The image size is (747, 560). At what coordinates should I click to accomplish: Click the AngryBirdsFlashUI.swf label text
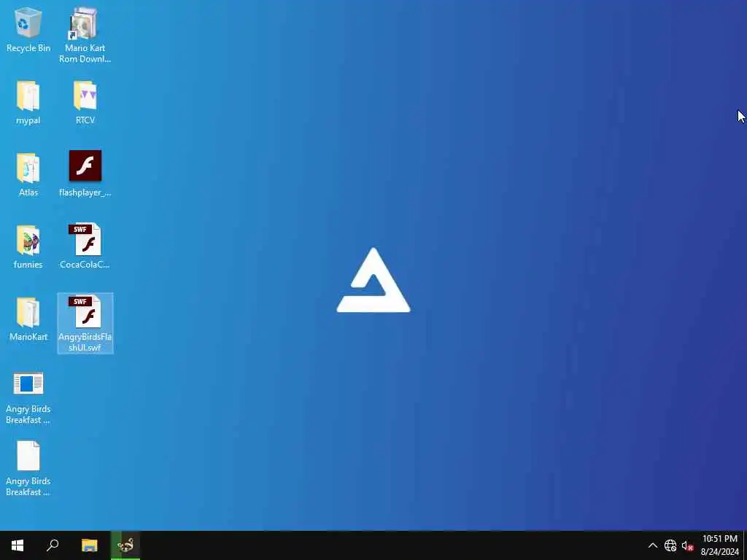coord(85,342)
